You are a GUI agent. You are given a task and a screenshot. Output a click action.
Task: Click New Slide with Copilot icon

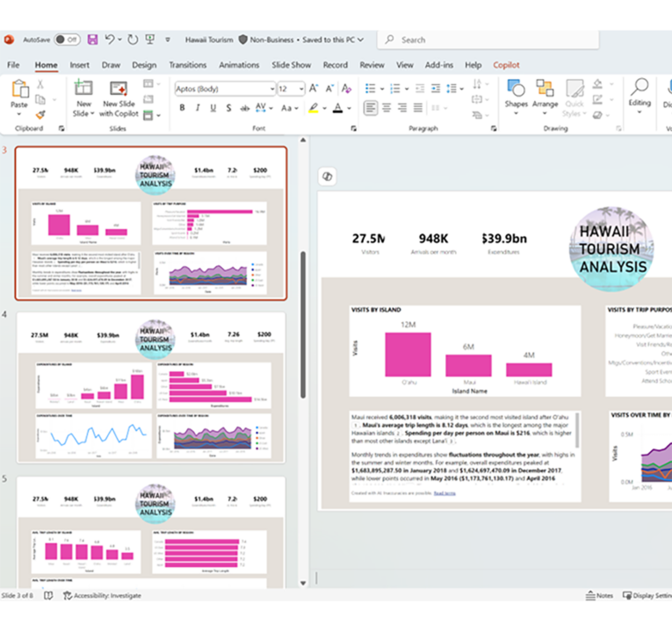coord(119,88)
